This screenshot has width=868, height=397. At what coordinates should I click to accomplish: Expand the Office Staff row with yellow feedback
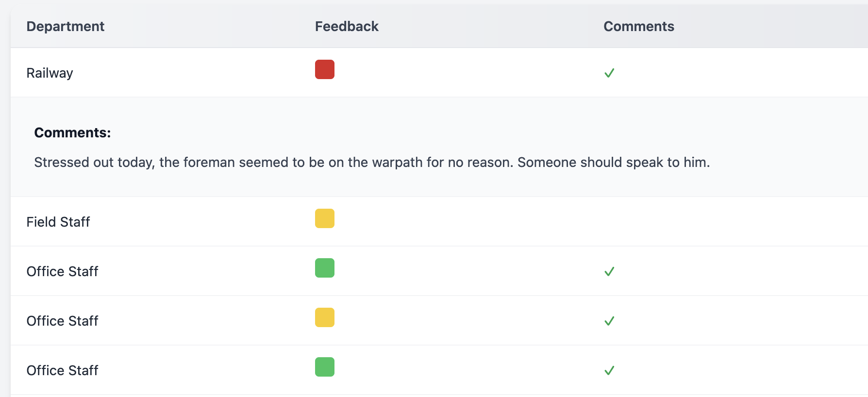[x=62, y=321]
